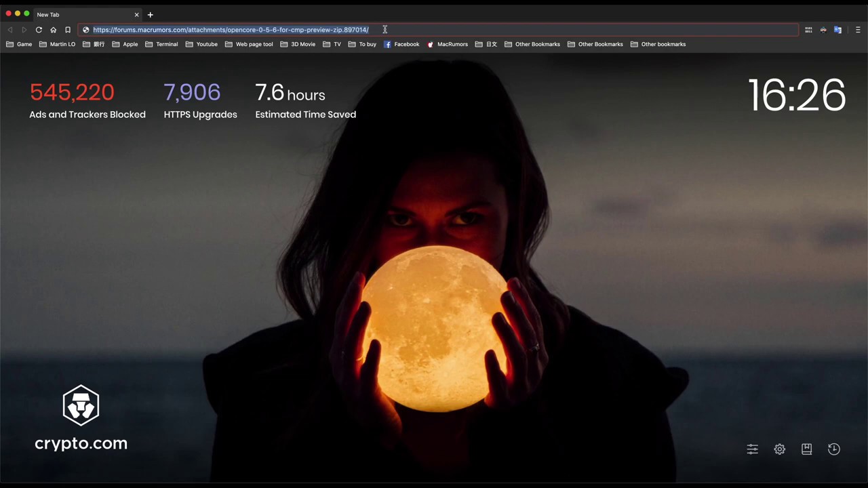Reload the current page
This screenshot has height=488, width=868.
coord(39,30)
